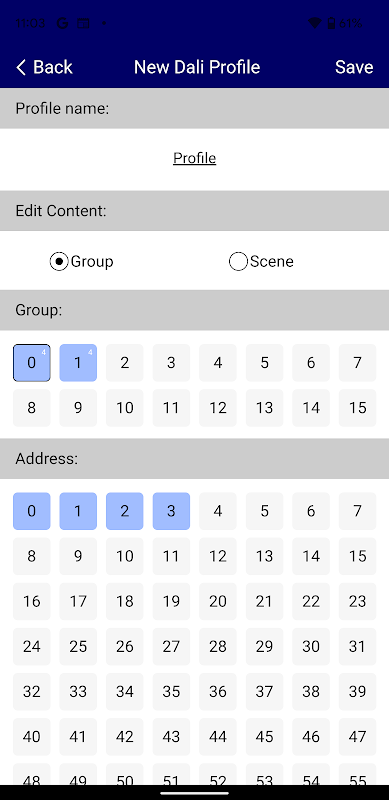Image resolution: width=389 pixels, height=800 pixels.
Task: Select address 39 tile
Action: tap(357, 692)
